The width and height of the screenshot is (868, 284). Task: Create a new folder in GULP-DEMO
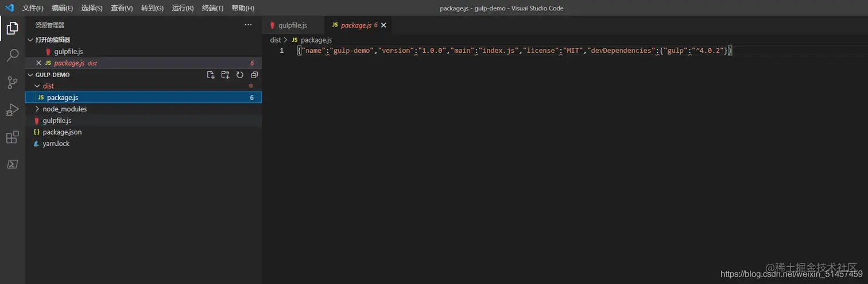point(225,75)
